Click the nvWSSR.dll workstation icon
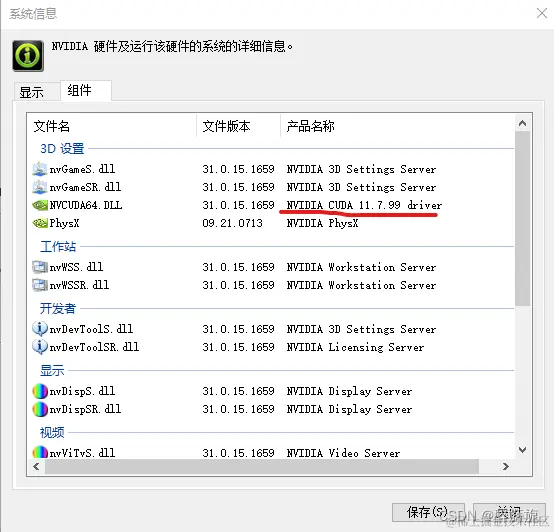 pyautogui.click(x=40, y=285)
